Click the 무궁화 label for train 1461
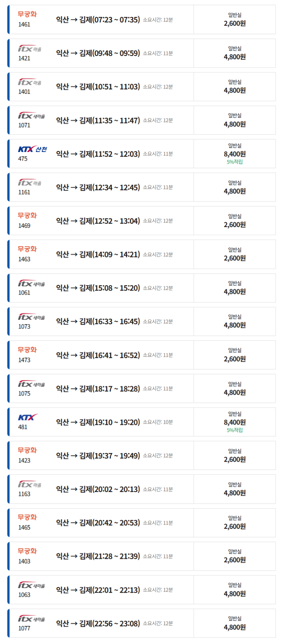281x644 pixels. (27, 14)
